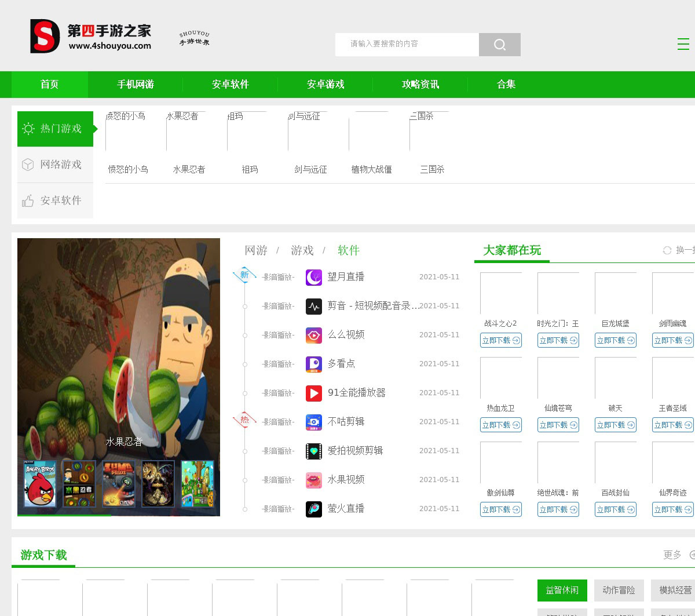Open the 祖玛 game link
Image resolution: width=695 pixels, height=616 pixels.
click(x=250, y=169)
